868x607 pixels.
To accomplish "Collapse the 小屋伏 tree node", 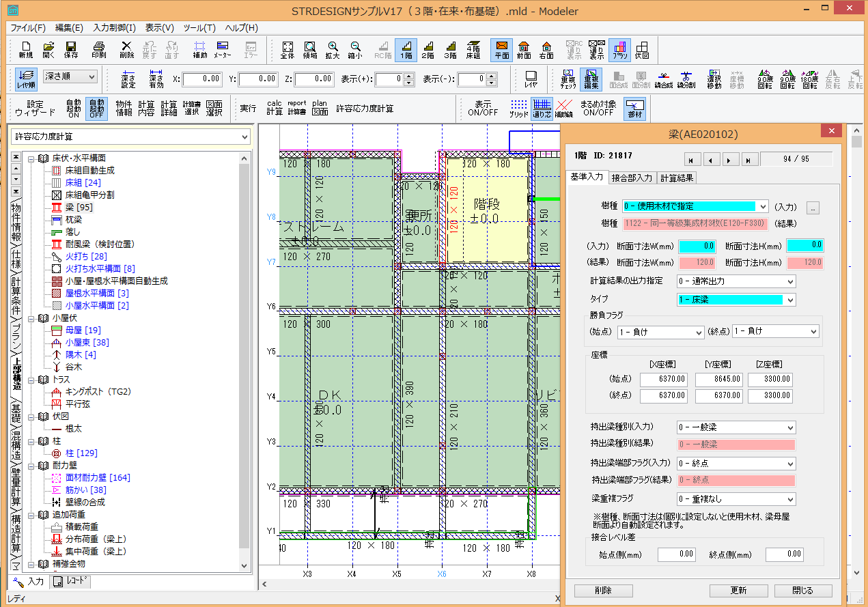I will tap(31, 317).
